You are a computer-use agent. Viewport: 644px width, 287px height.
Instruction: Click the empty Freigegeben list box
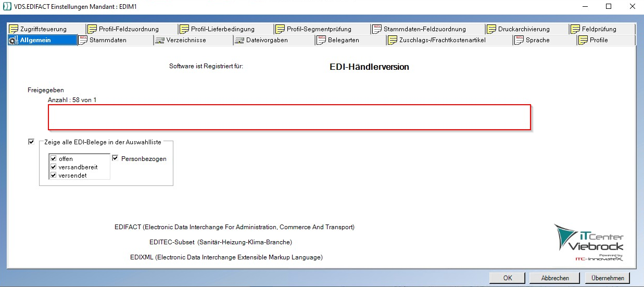289,117
